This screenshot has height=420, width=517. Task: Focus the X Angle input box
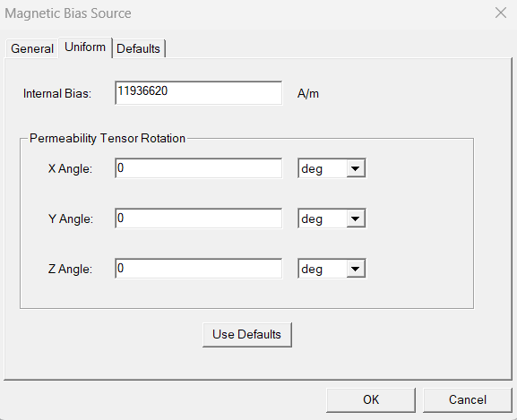199,168
